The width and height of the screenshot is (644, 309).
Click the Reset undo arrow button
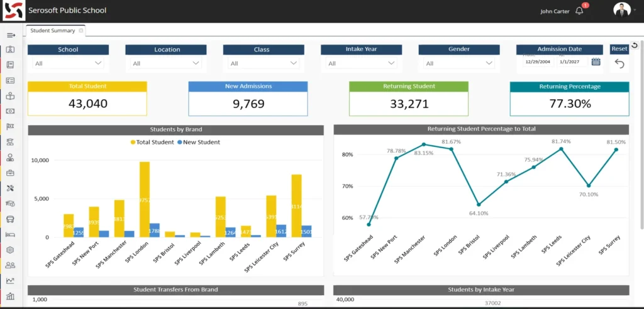click(619, 63)
